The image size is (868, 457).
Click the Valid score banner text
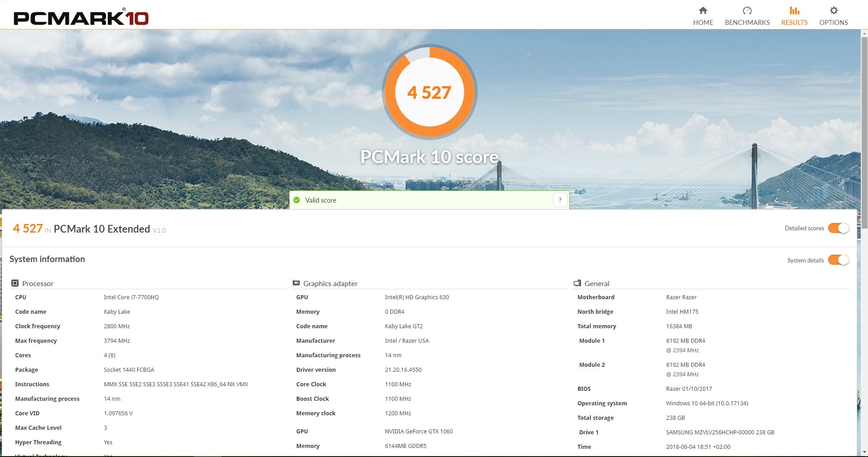click(320, 200)
